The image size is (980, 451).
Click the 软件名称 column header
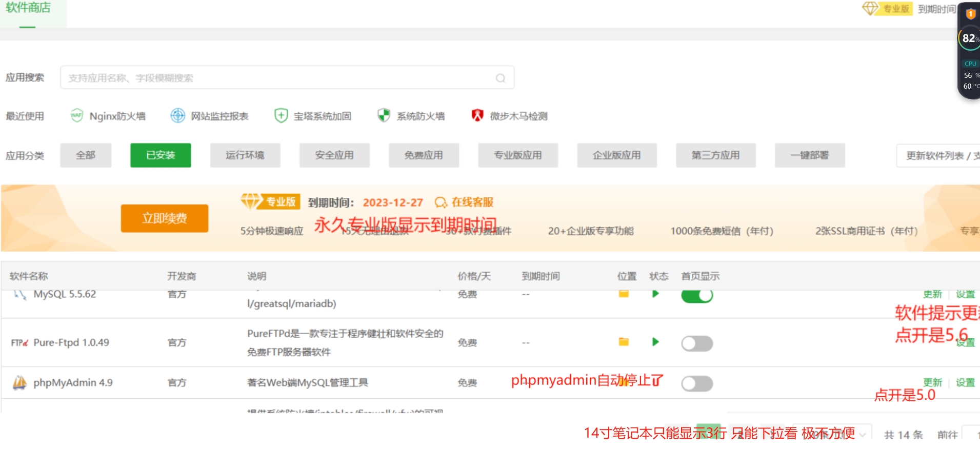click(x=29, y=276)
